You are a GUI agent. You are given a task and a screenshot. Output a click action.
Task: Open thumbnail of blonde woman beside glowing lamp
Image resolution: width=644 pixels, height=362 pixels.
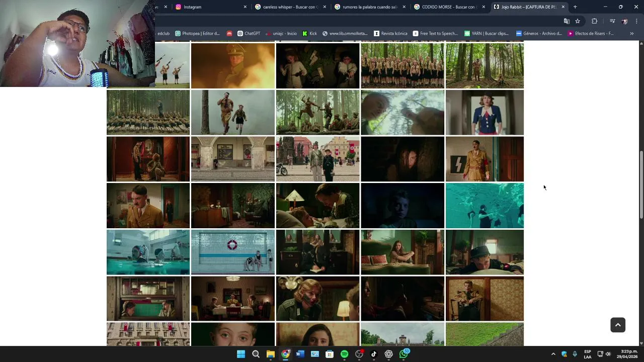tap(318, 299)
